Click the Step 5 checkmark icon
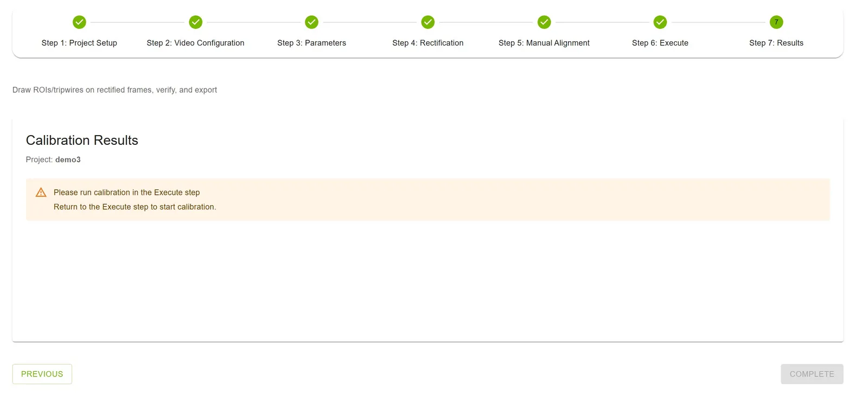 [x=544, y=22]
